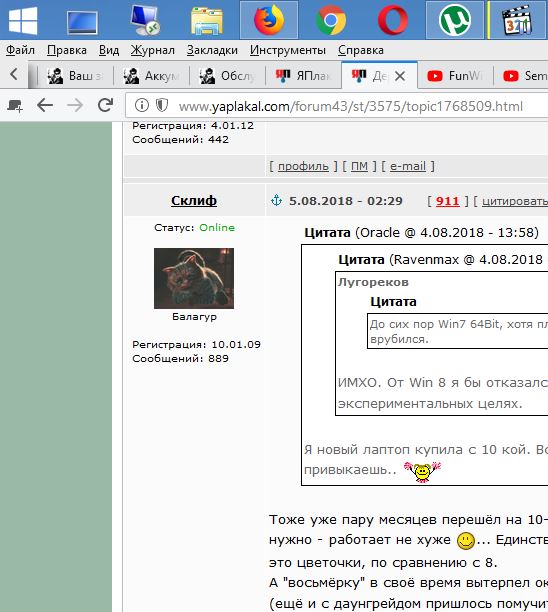This screenshot has height=612, width=548.
Task: Switch to the 'Аккум' tab
Action: click(x=151, y=75)
